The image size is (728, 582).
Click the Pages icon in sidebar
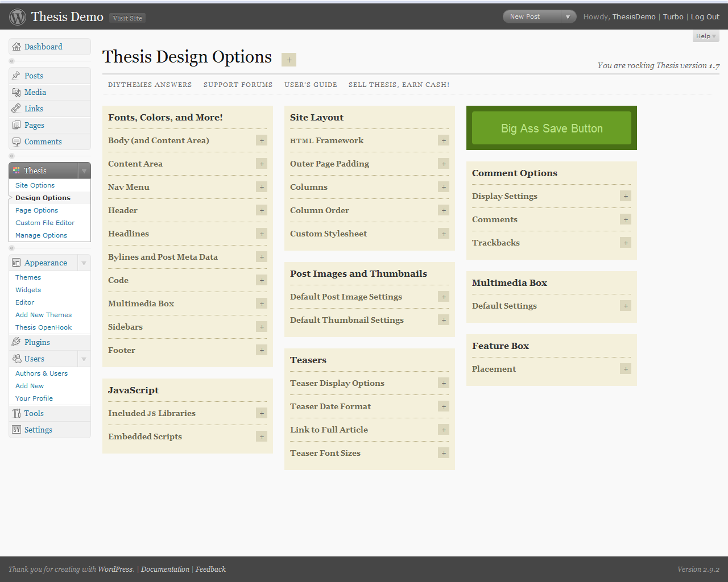coord(16,125)
